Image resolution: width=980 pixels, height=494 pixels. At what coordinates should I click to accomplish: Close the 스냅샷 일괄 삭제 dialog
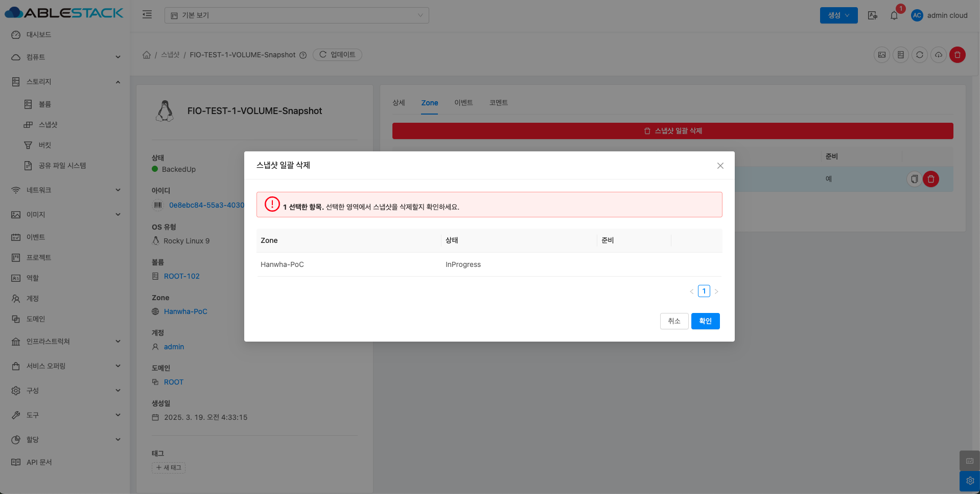click(x=720, y=166)
